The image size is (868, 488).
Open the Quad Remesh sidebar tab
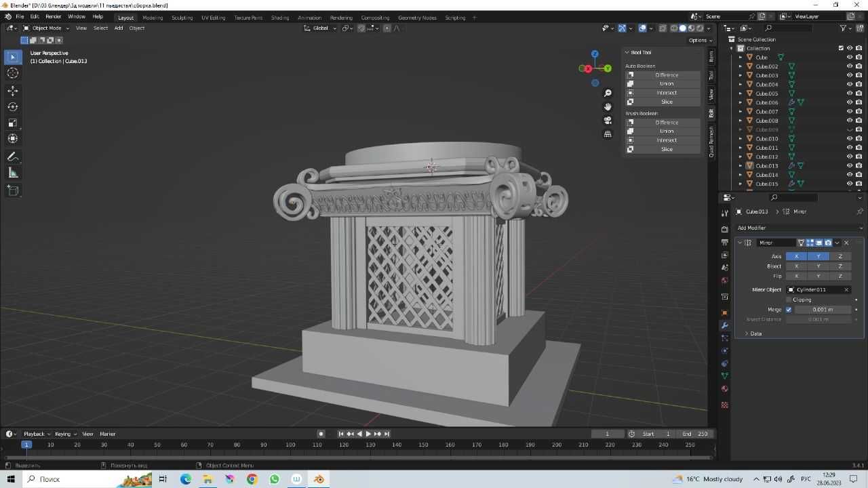coord(711,142)
